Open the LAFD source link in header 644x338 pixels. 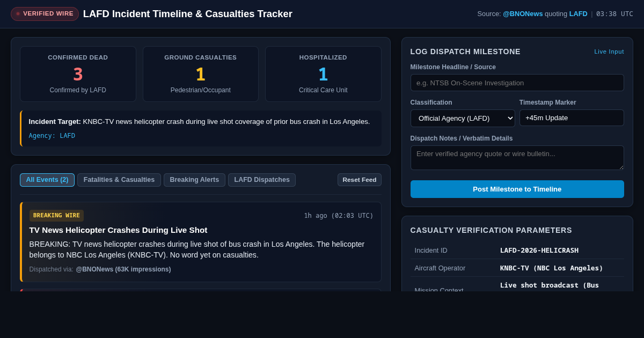pyautogui.click(x=578, y=14)
